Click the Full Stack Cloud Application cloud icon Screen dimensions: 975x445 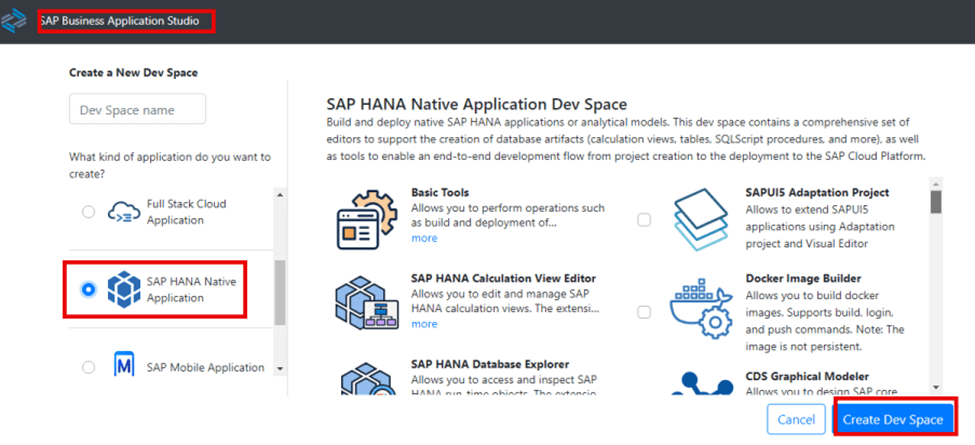coord(123,212)
